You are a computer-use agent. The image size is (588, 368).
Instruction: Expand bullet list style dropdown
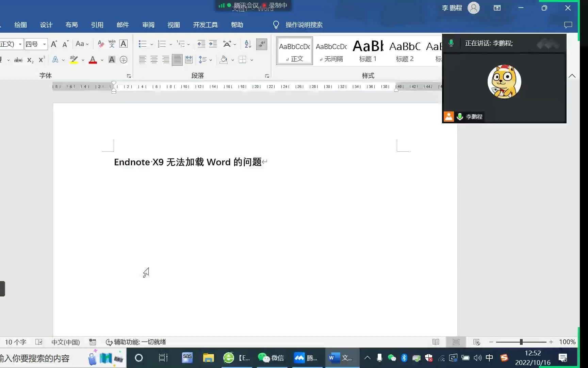pyautogui.click(x=152, y=44)
